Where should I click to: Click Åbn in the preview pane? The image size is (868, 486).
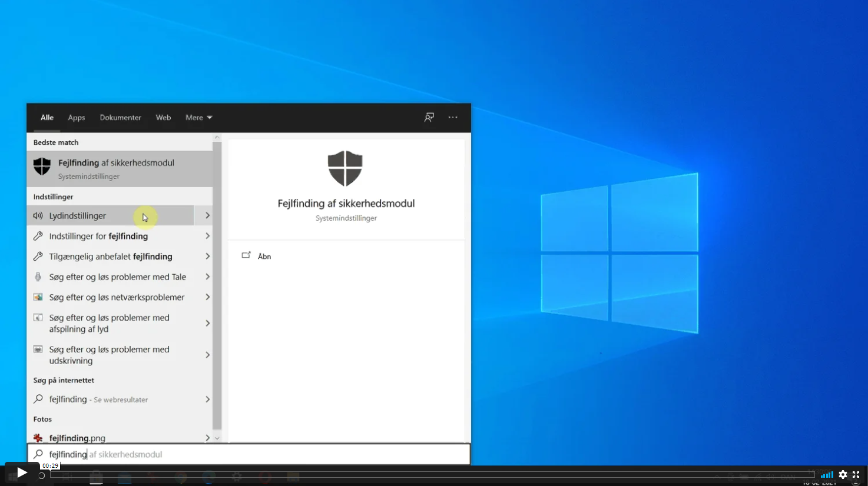tap(264, 257)
